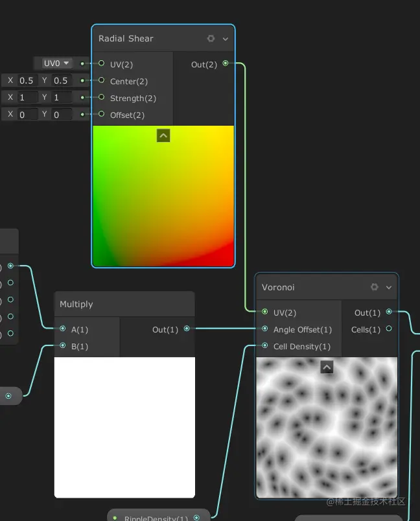Select Radial Shear Out(2) output port
420x521 pixels.
point(226,63)
